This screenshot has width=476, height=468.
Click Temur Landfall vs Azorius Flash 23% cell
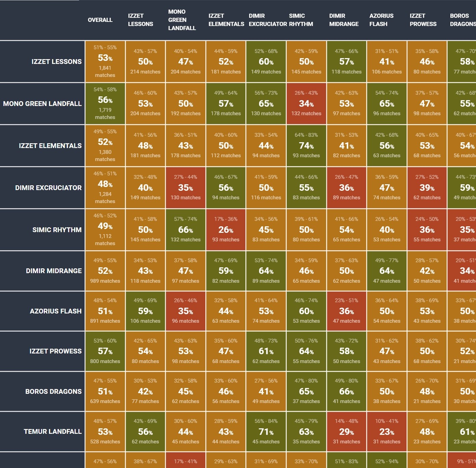pos(387,432)
